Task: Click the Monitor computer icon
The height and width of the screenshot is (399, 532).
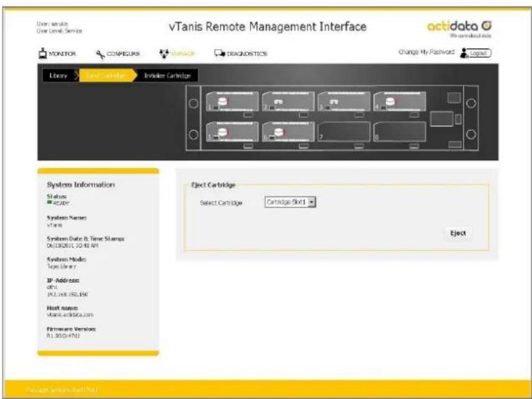Action: (x=42, y=53)
